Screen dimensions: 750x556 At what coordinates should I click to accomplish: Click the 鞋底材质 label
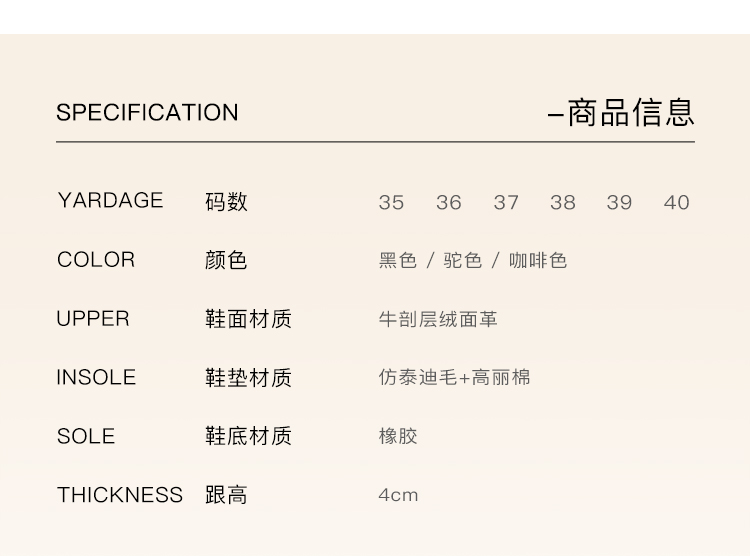coord(248,436)
